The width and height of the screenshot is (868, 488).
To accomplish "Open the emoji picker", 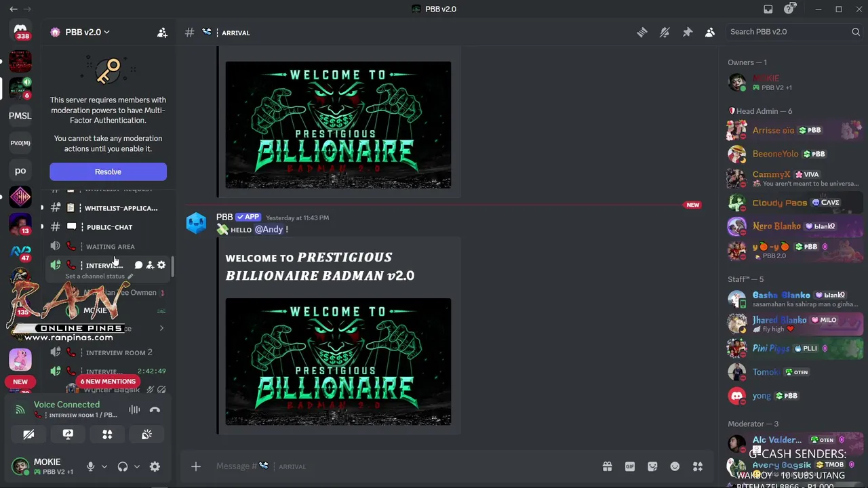I will [x=675, y=466].
